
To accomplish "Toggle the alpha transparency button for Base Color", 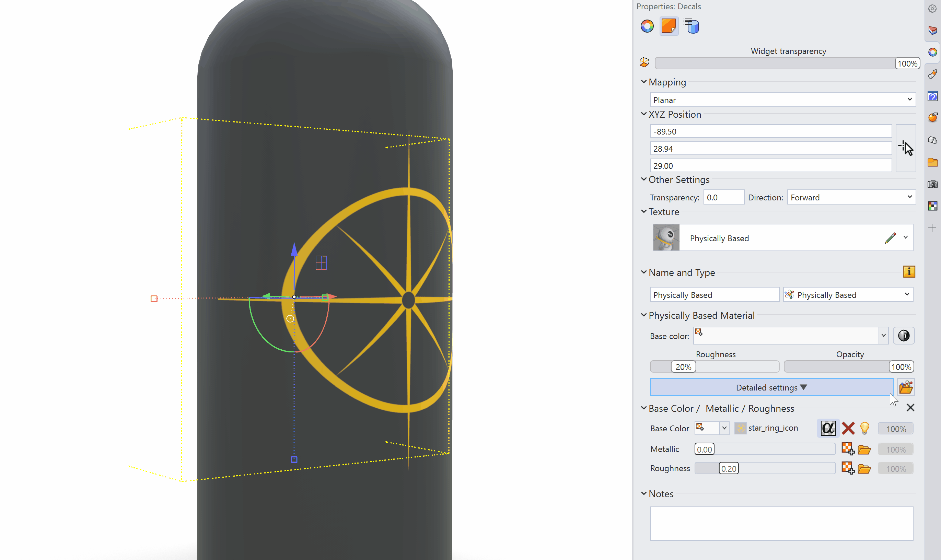I will (828, 428).
